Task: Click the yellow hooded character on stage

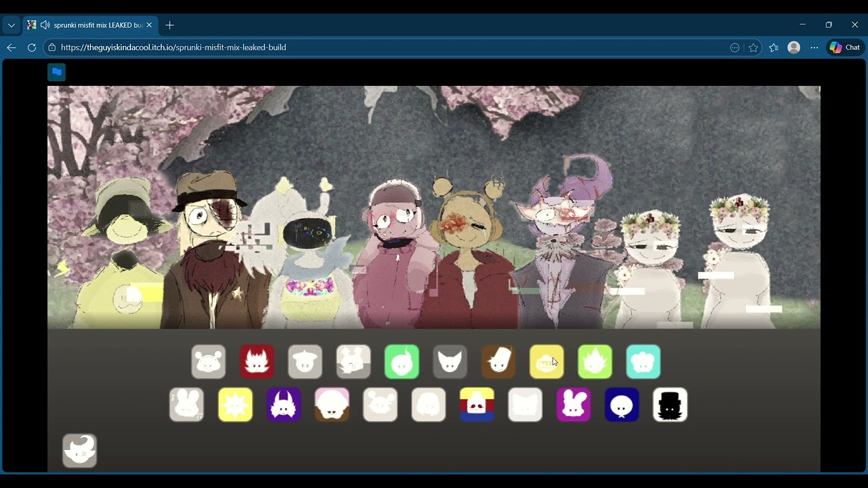Action: [122, 255]
